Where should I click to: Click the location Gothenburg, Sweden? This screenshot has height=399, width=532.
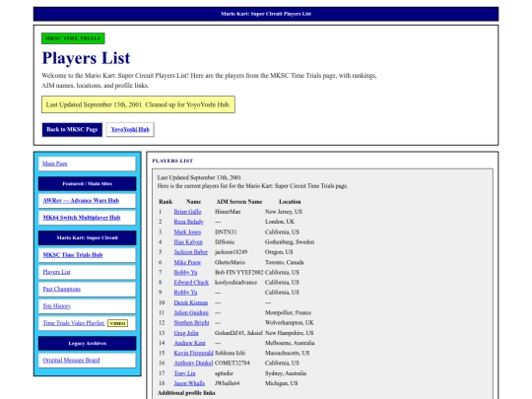click(290, 242)
